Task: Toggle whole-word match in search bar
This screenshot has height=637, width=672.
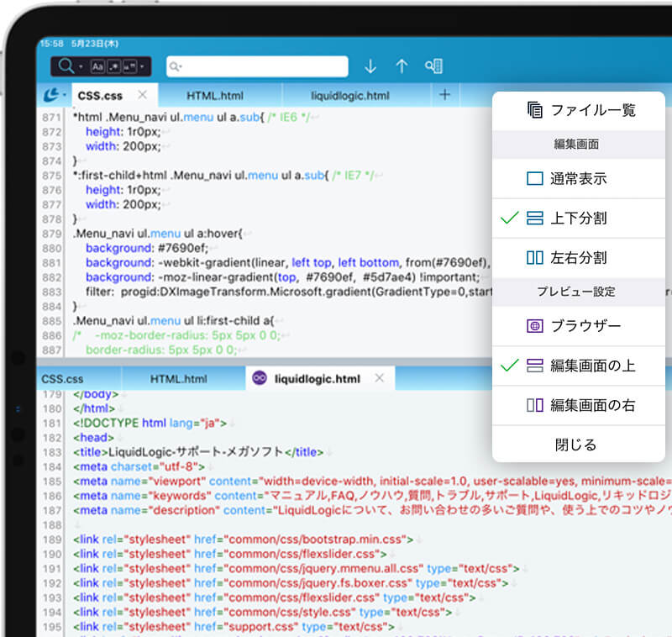Action: point(129,66)
